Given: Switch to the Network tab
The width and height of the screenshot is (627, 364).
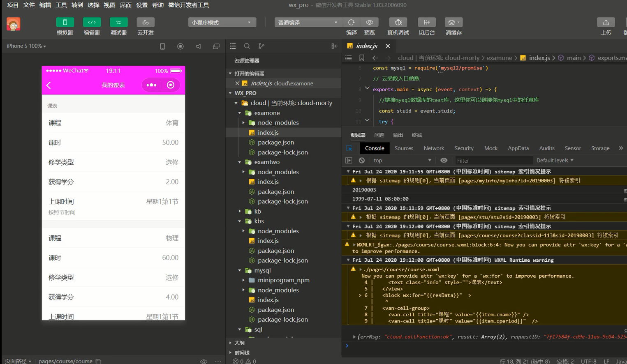Looking at the screenshot, I should [x=434, y=148].
